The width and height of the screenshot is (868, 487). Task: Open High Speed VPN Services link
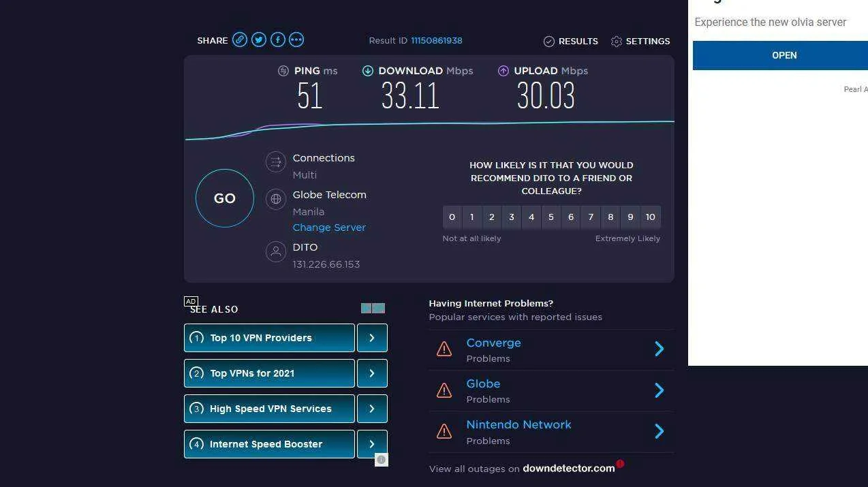click(x=269, y=409)
